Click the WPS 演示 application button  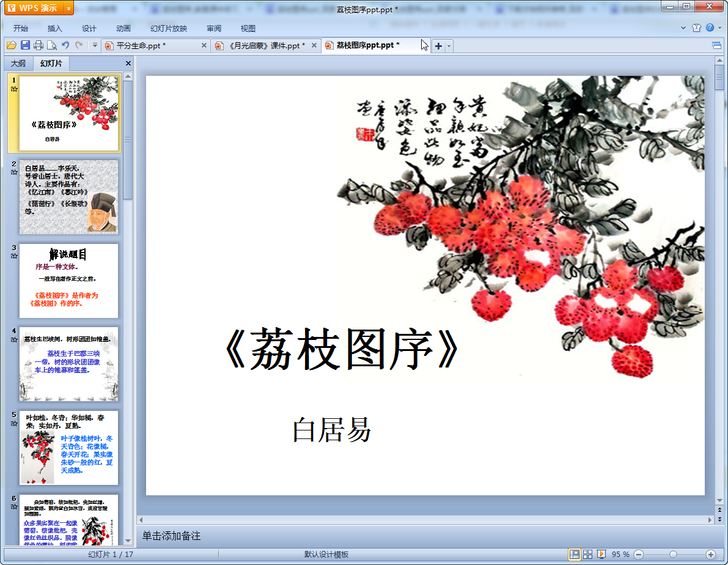(x=34, y=9)
